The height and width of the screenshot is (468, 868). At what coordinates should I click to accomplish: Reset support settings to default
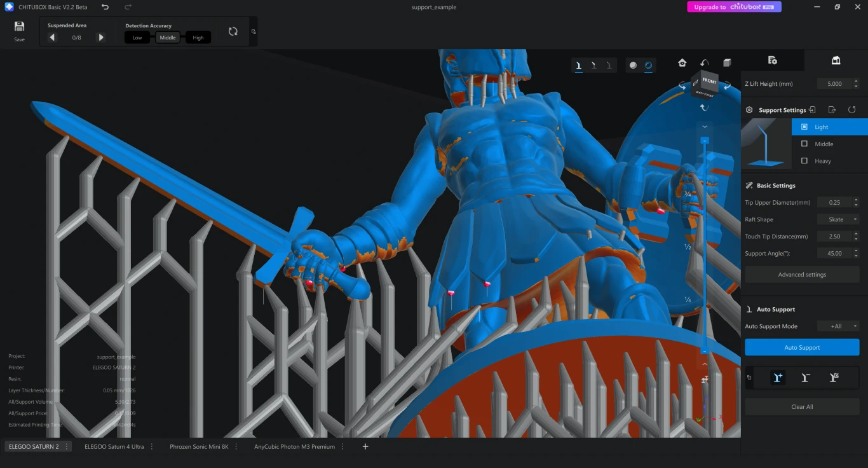(x=852, y=110)
